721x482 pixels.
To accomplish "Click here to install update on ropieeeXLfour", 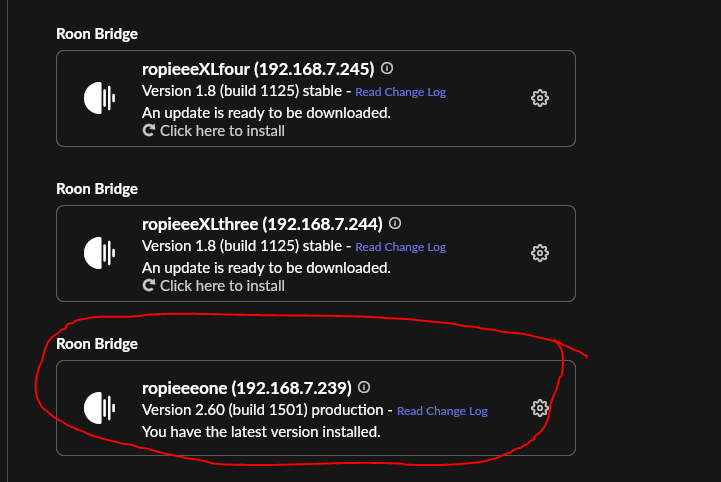I will pos(222,131).
